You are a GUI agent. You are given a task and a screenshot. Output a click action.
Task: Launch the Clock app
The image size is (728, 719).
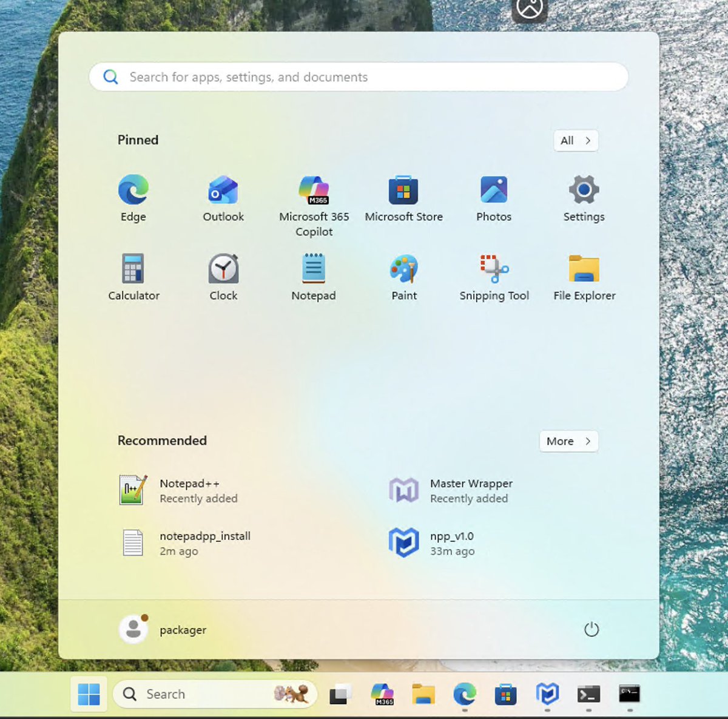pos(223,278)
